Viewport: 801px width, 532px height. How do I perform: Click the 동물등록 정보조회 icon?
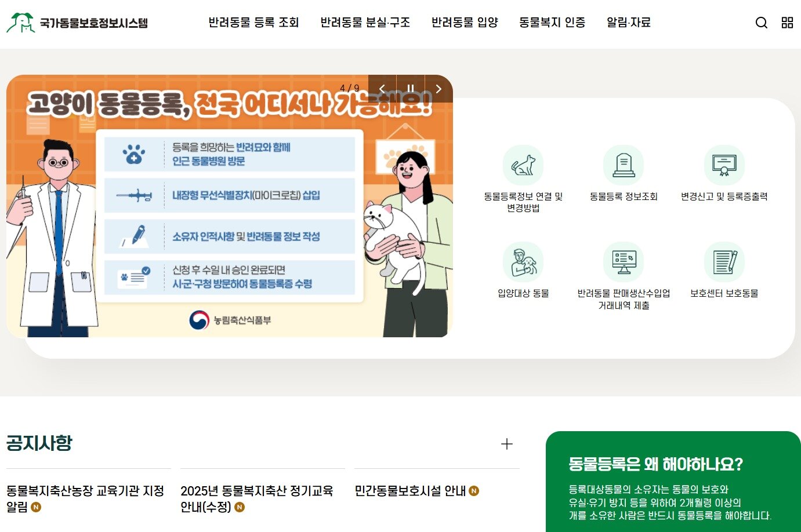[624, 165]
